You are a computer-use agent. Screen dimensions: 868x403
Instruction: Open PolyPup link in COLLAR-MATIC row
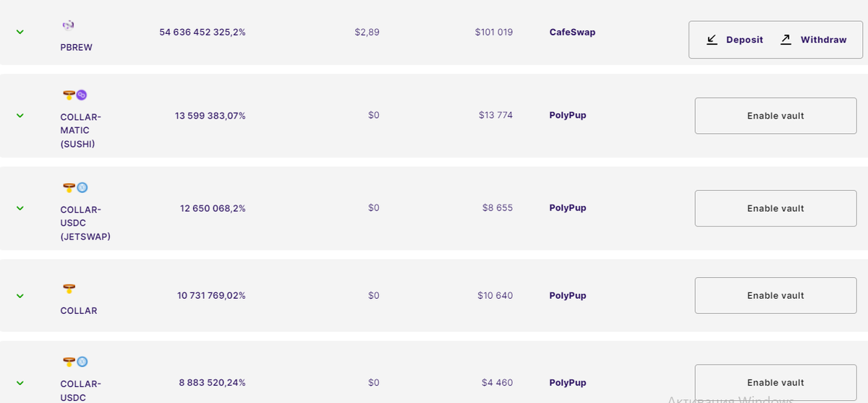568,115
